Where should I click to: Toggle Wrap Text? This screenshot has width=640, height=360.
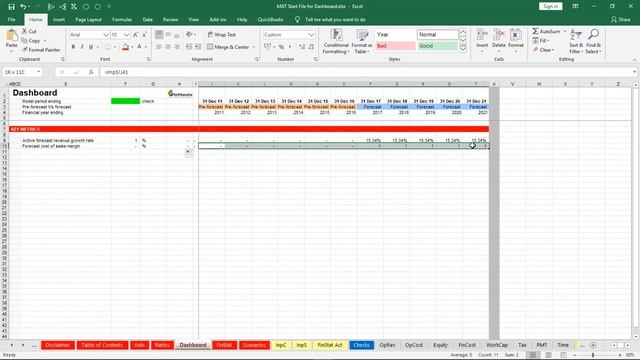coord(222,35)
